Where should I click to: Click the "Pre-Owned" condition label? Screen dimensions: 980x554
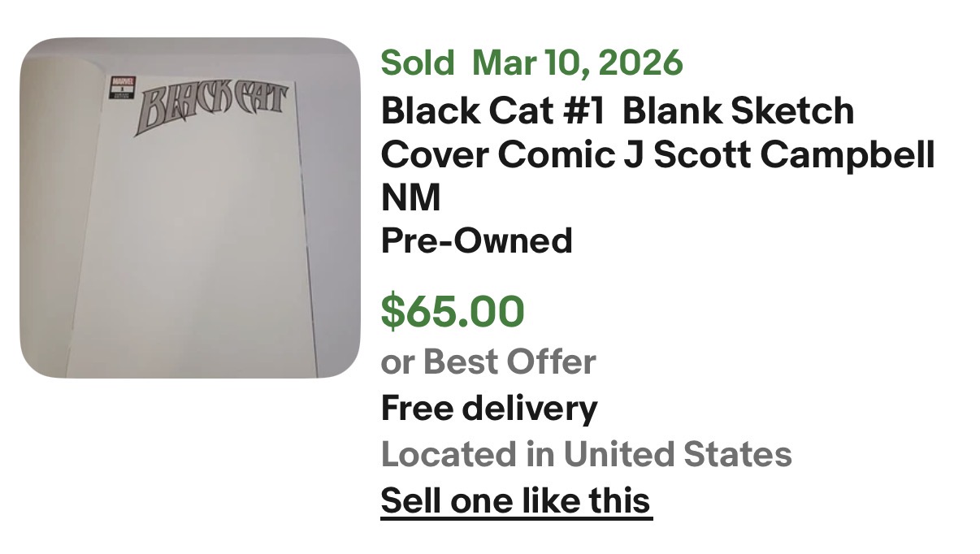[476, 240]
